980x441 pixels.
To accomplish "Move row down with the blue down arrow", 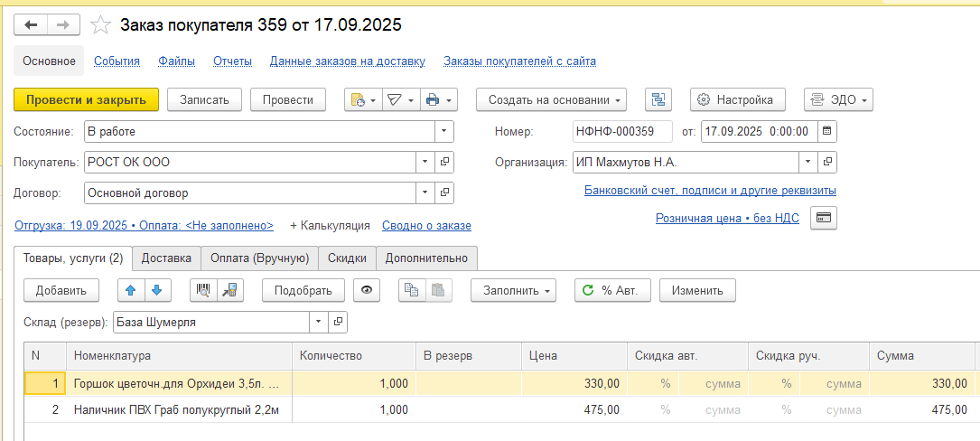I will (x=156, y=290).
